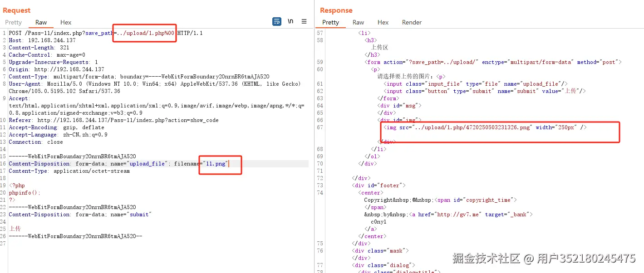Click the Content-Length: 321 header
This screenshot has width=644, height=273.
tap(39, 48)
